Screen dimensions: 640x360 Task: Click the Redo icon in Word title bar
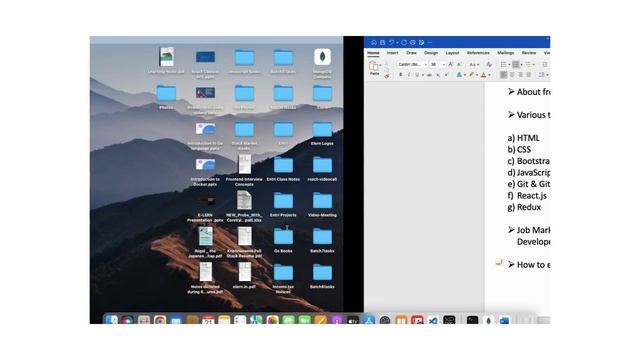[404, 42]
